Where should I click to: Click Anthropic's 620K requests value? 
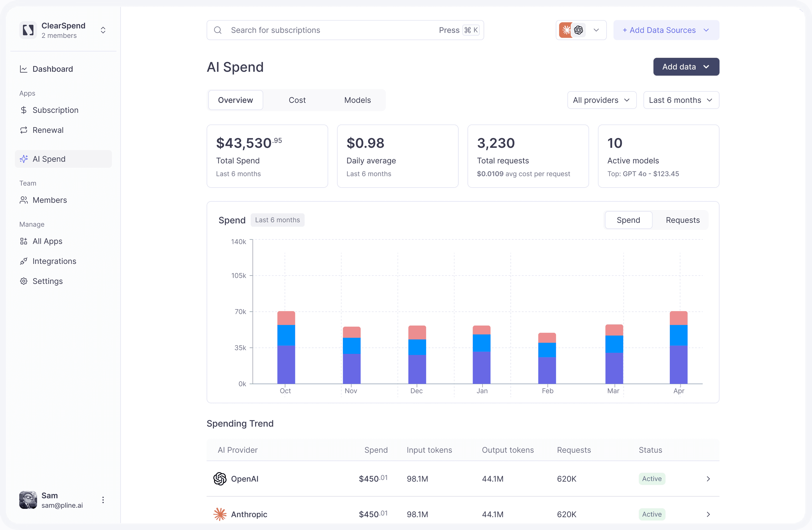(566, 514)
